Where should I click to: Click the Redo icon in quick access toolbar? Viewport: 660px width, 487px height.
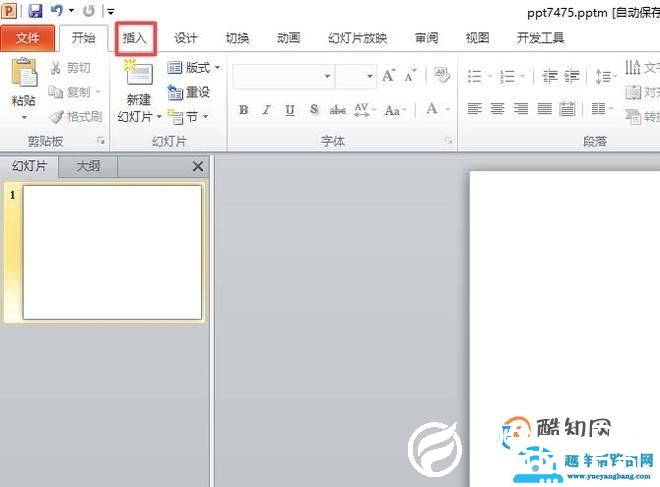point(89,11)
